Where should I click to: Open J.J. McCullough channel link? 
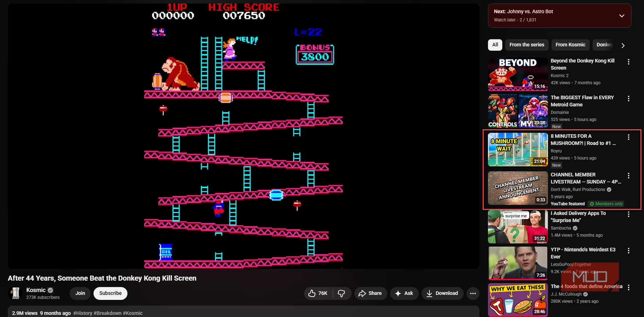[566, 294]
